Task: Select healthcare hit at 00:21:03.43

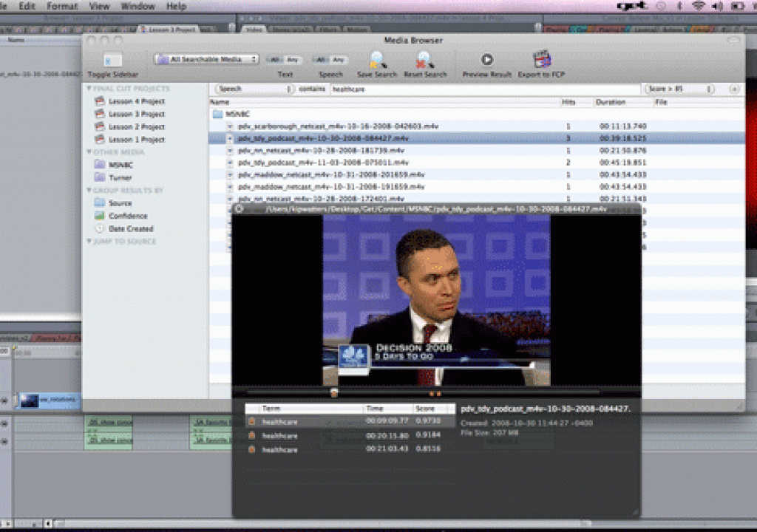Action: click(x=350, y=449)
